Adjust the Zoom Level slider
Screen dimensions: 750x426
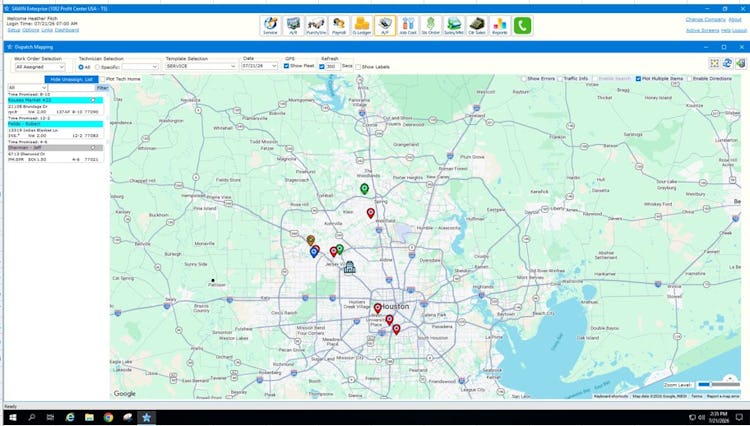coord(718,384)
